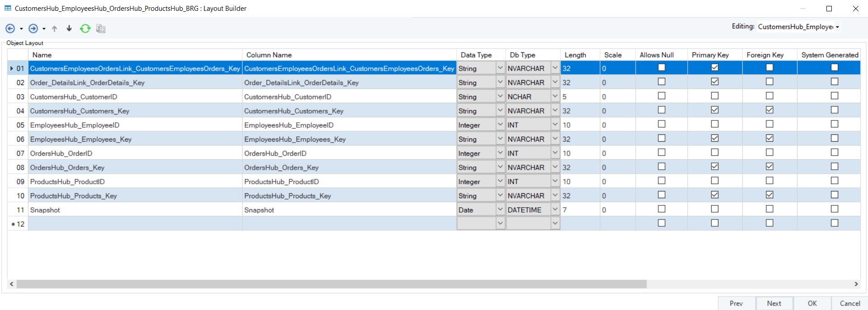Open the Editing object selector dropdown
The image size is (868, 310).
[x=837, y=27]
